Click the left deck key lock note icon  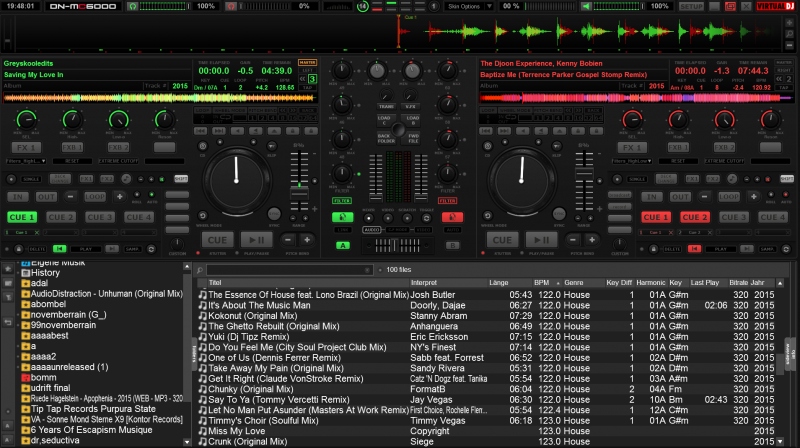126,179
